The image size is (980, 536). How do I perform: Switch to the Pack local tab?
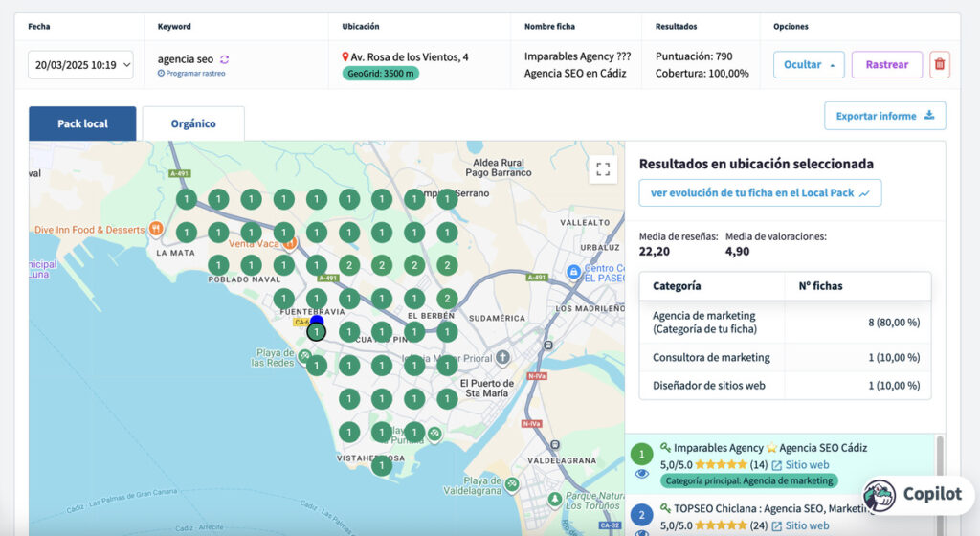(82, 123)
